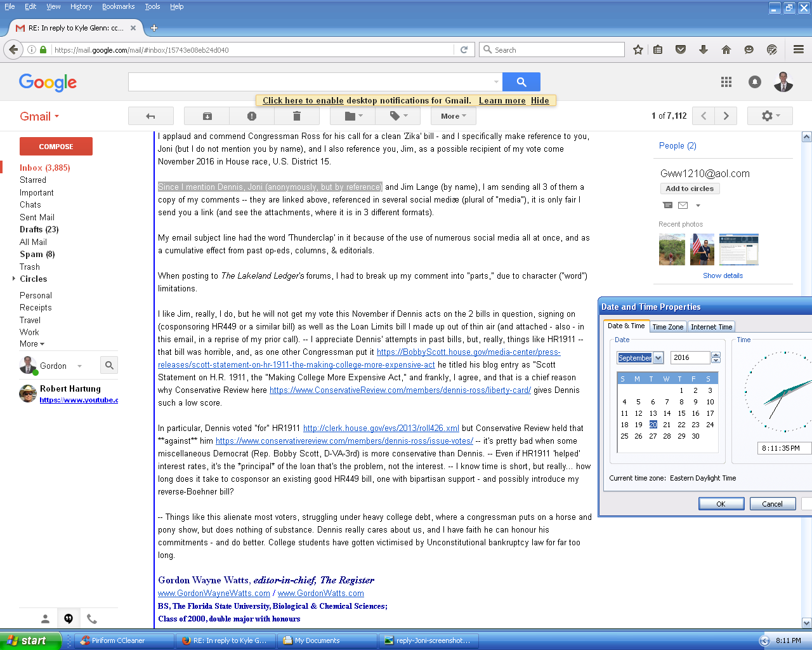Click OK in Date and Time Properties
Viewport: 812px width, 650px height.
coord(721,503)
